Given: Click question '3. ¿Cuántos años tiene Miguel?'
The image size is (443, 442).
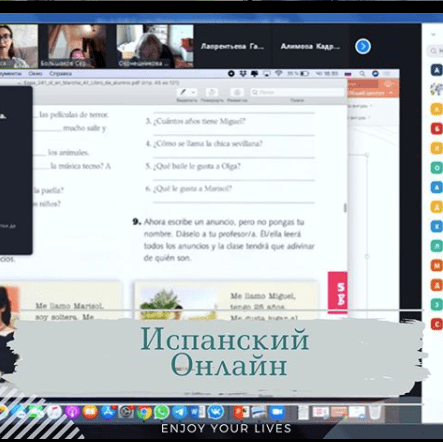Looking at the screenshot, I should (196, 121).
